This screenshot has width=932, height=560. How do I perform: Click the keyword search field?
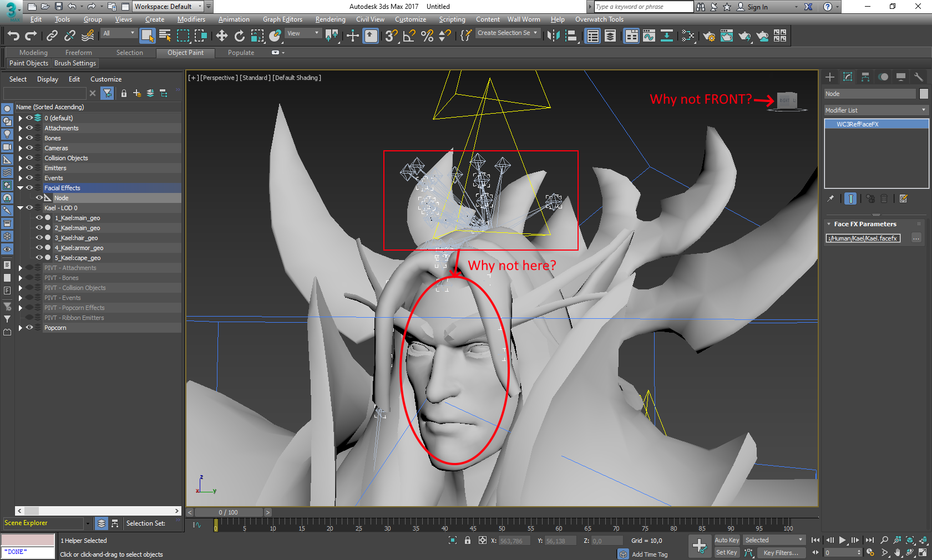643,7
